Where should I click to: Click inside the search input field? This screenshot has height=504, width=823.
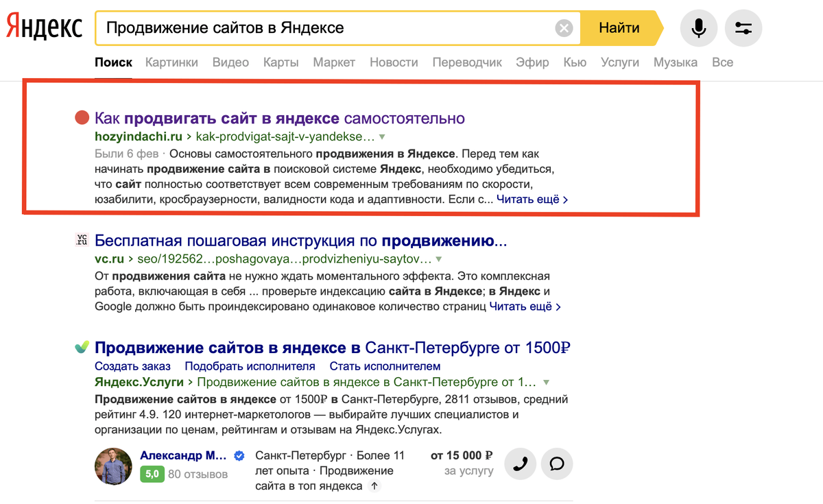pyautogui.click(x=309, y=27)
